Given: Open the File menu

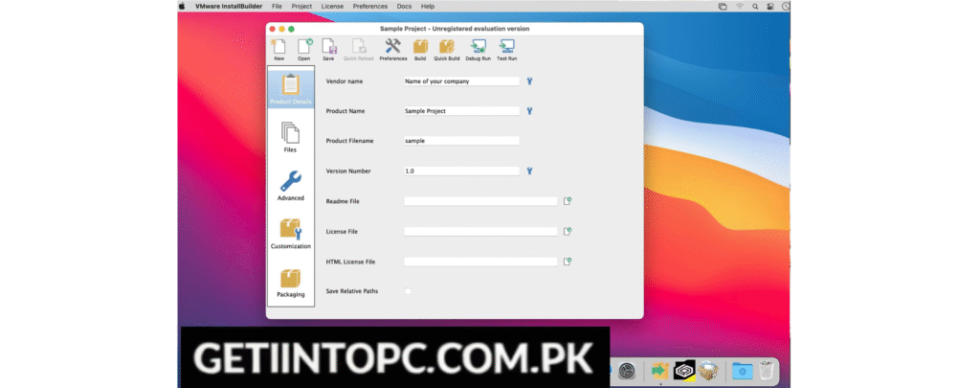Looking at the screenshot, I should (x=277, y=6).
